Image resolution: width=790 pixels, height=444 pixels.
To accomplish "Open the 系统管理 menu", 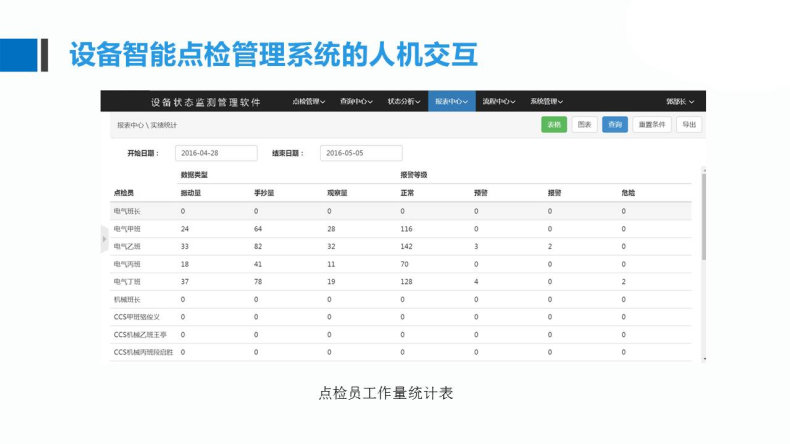I will [546, 101].
